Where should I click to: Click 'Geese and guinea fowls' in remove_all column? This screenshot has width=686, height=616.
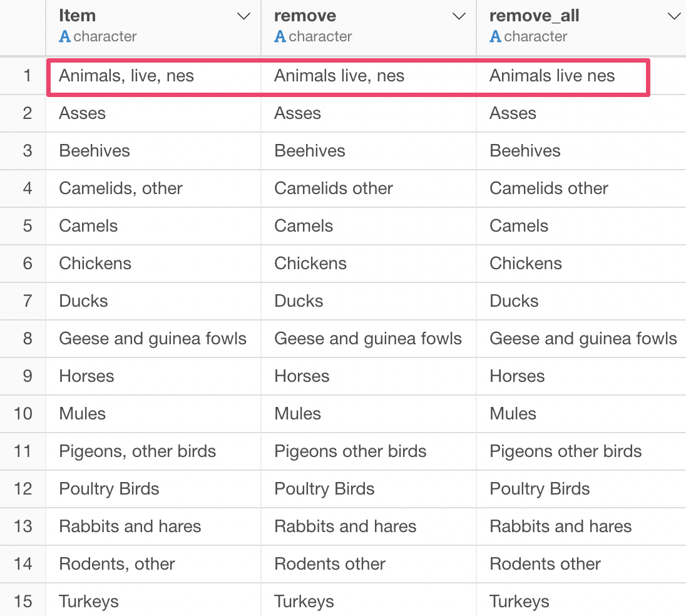[583, 339]
